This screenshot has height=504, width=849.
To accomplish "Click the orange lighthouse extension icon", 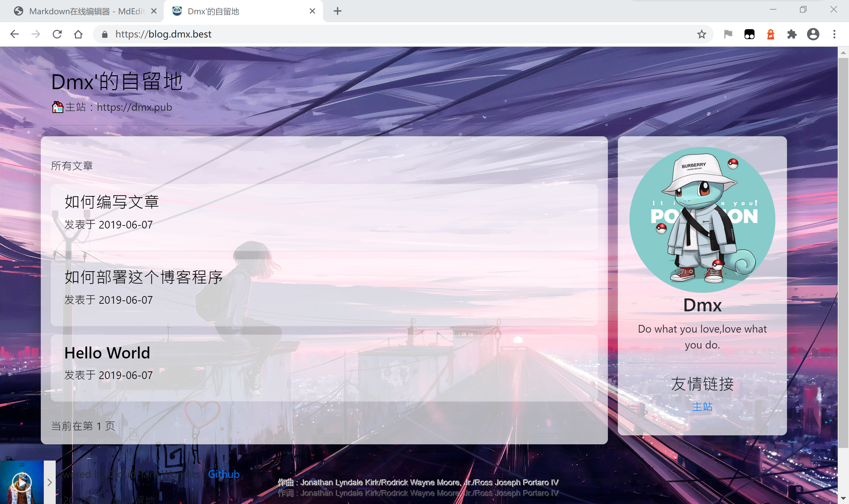I will pos(770,34).
